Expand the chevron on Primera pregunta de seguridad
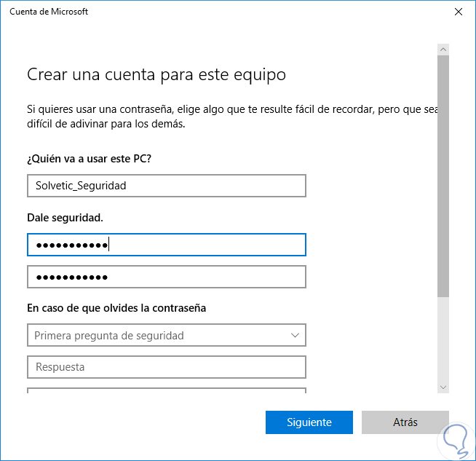476x461 pixels. tap(295, 336)
